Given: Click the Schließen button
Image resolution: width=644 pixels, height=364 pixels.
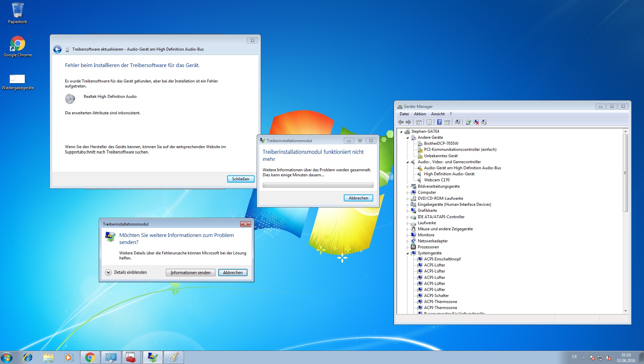Looking at the screenshot, I should (241, 179).
